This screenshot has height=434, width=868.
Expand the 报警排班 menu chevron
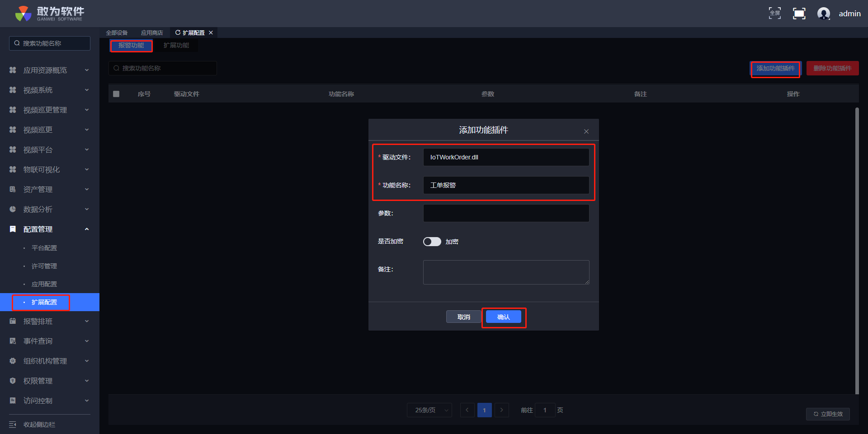point(87,321)
